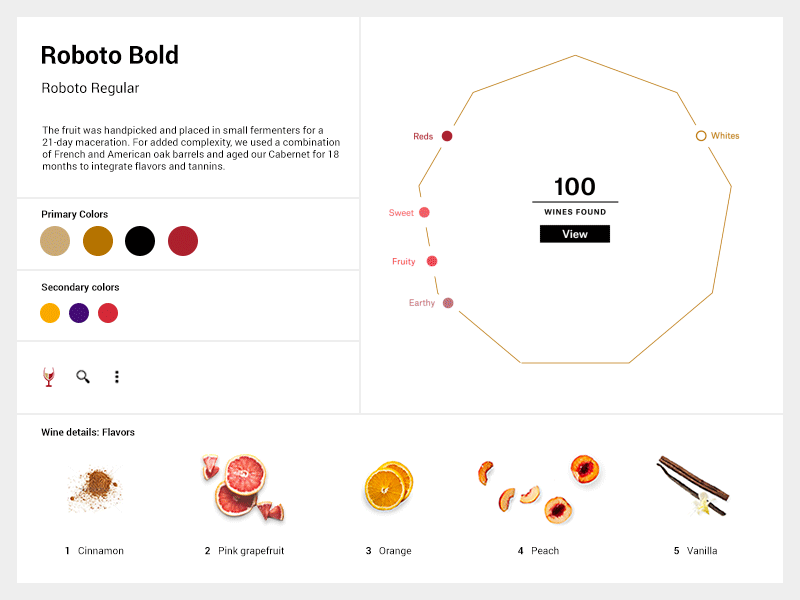Open the three-dot more options menu
The width and height of the screenshot is (800, 600).
[117, 377]
